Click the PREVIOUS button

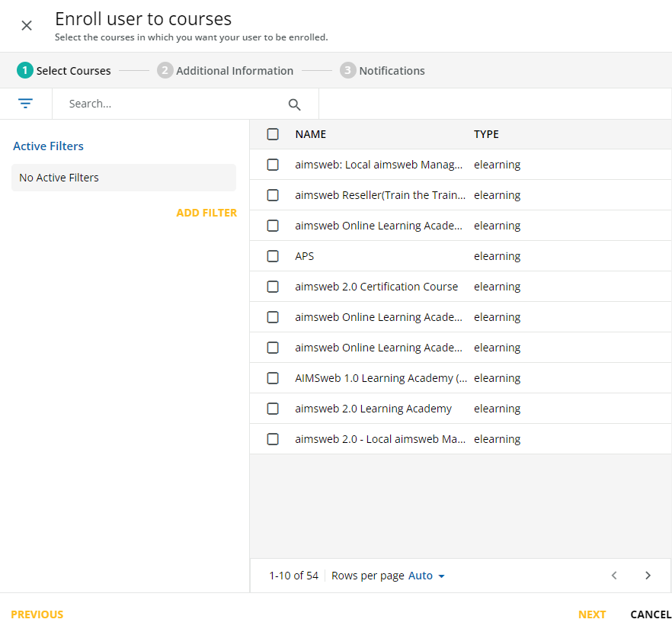coord(37,614)
